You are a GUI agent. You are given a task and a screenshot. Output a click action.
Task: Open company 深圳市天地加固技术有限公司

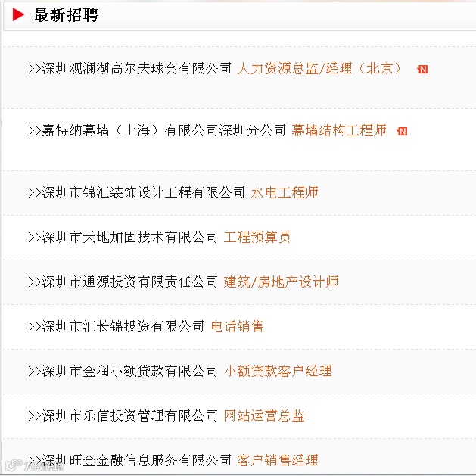click(130, 237)
